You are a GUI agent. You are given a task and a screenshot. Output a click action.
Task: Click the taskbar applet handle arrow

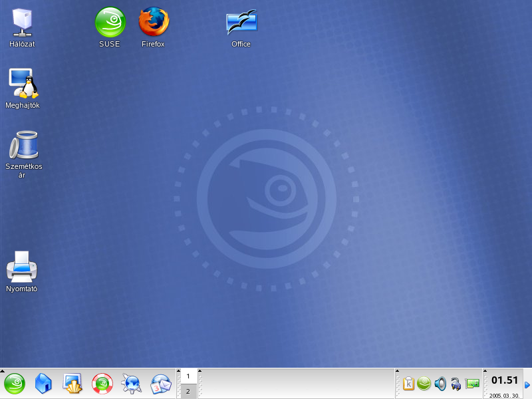click(x=200, y=371)
